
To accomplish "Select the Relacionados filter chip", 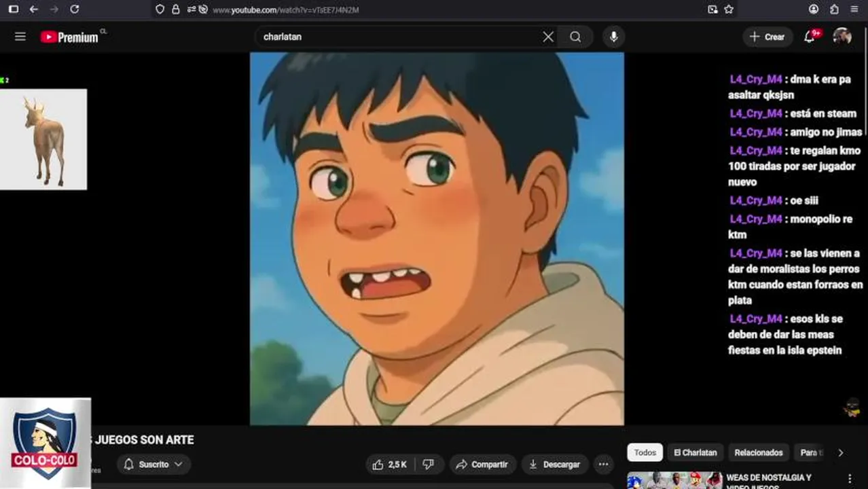I will 759,452.
